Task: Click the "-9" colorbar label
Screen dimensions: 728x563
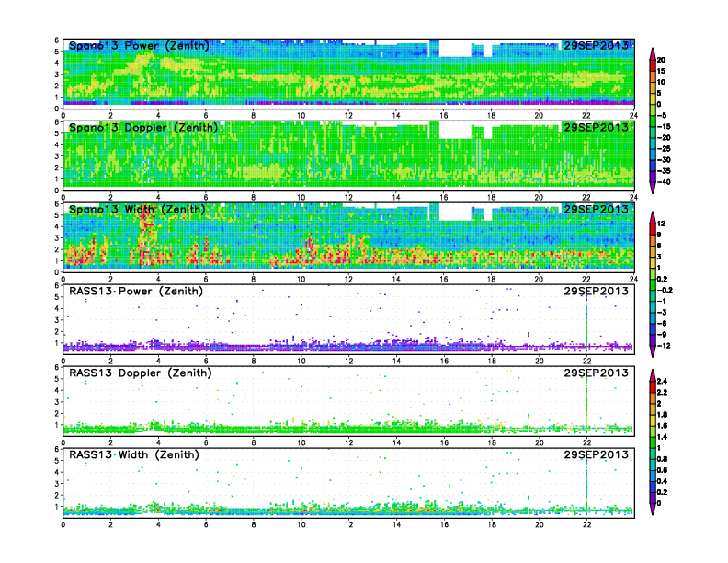Action: point(662,335)
